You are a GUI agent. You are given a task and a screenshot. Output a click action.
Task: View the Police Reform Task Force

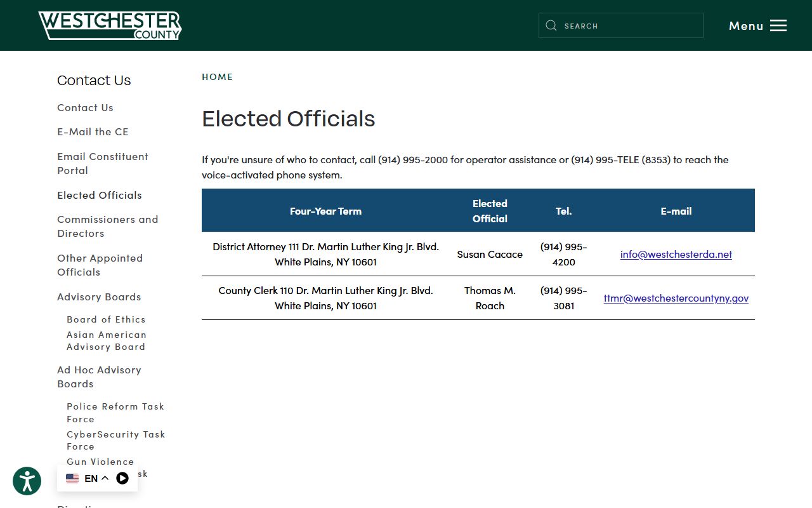[x=115, y=413]
